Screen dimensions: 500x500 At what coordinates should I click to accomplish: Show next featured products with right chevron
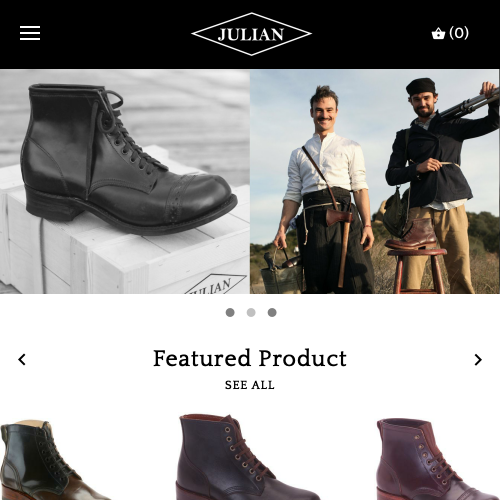coord(478,359)
